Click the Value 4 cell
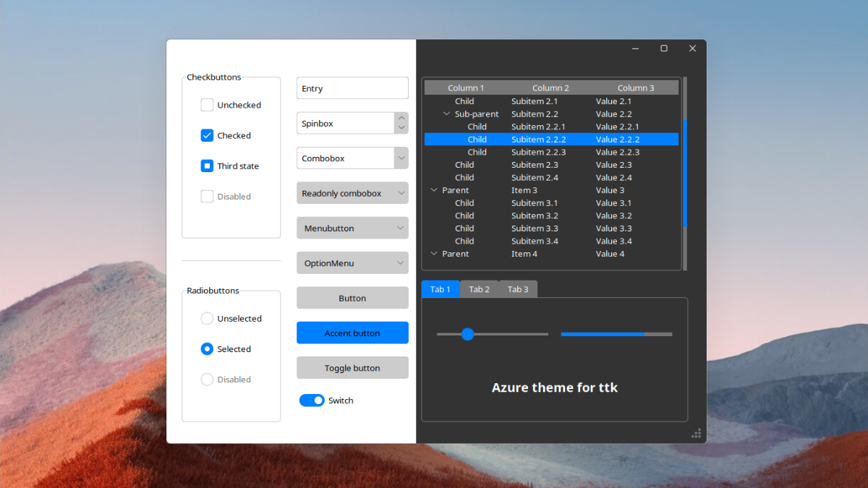This screenshot has width=868, height=488. tap(610, 254)
